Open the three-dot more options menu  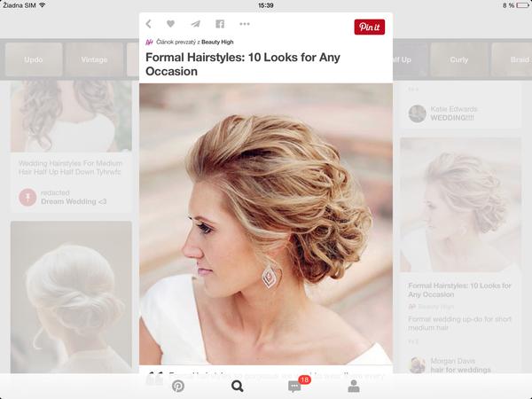(245, 24)
